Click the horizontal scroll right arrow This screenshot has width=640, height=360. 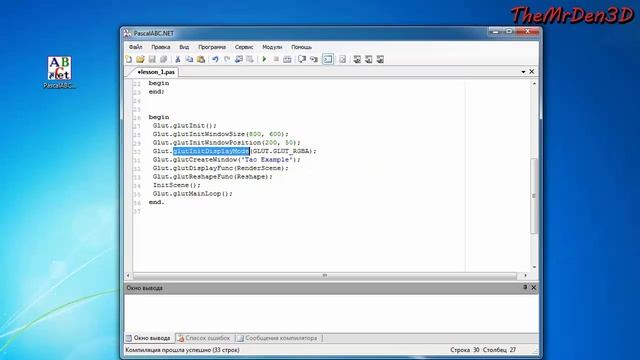pos(525,276)
